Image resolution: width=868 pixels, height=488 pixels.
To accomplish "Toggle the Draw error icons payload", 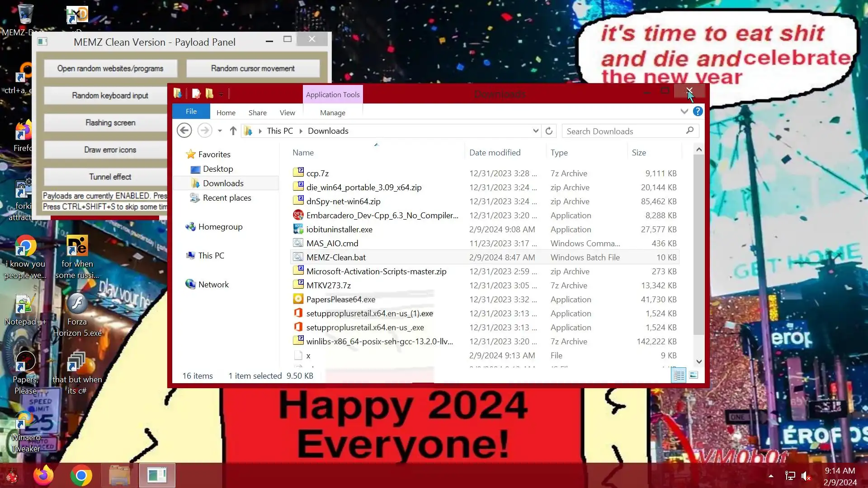I will pos(110,150).
